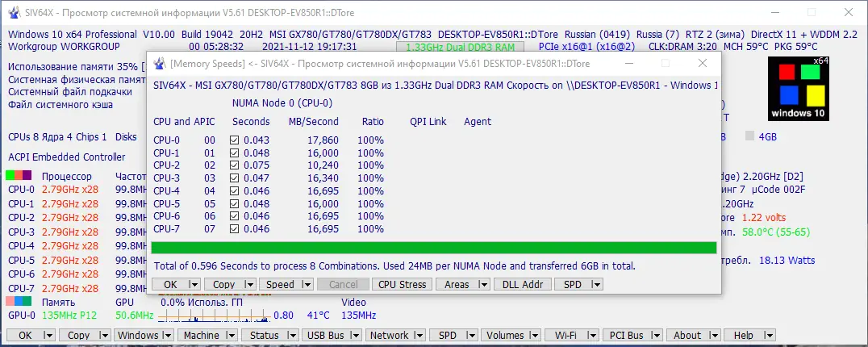The image size is (868, 347).
Task: Click the MB/Second column header
Action: (x=313, y=121)
